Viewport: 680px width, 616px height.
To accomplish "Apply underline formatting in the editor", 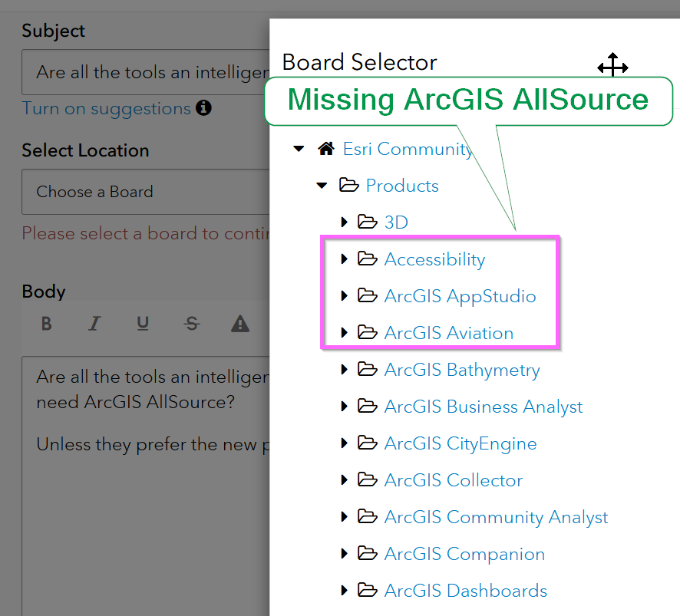I will pyautogui.click(x=143, y=324).
